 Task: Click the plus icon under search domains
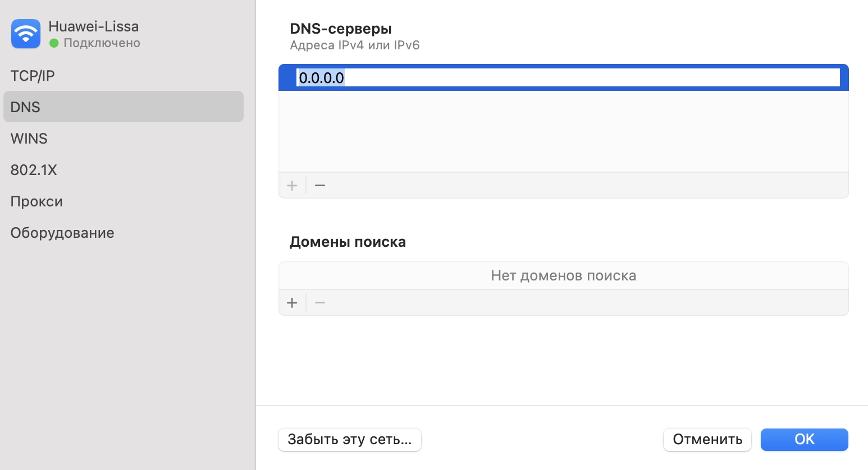pyautogui.click(x=292, y=302)
